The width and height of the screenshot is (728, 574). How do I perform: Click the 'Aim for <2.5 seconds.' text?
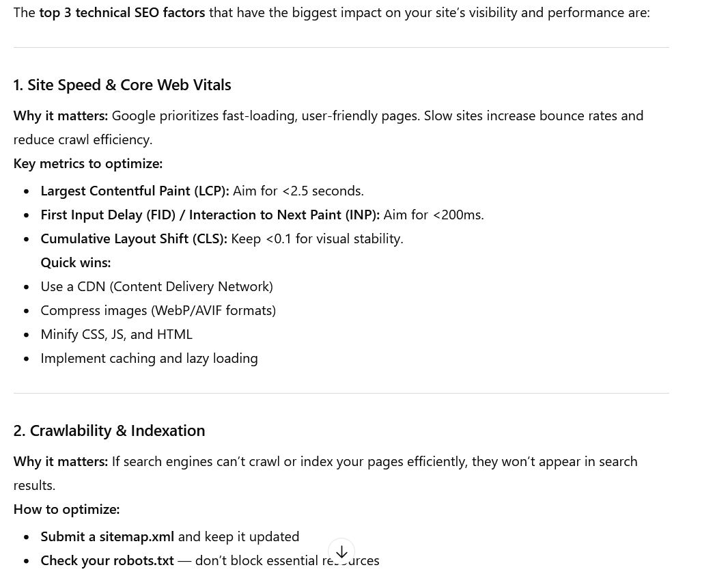tap(298, 190)
